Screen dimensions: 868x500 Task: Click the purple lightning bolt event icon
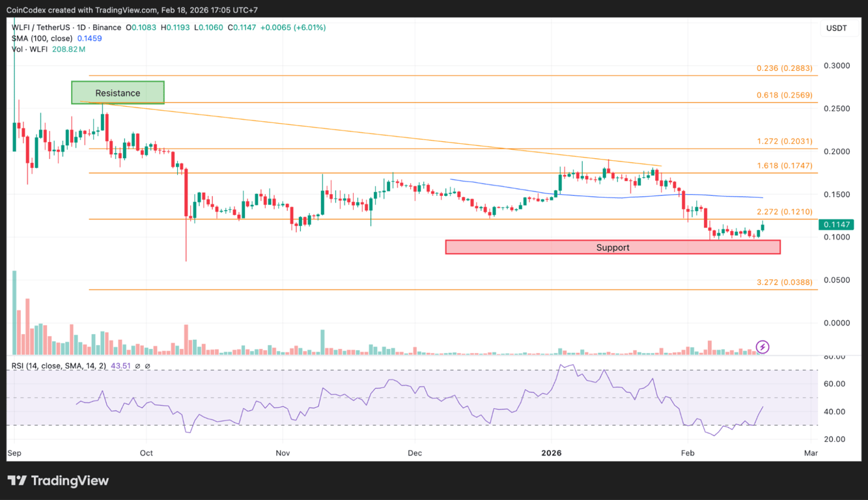tap(763, 347)
